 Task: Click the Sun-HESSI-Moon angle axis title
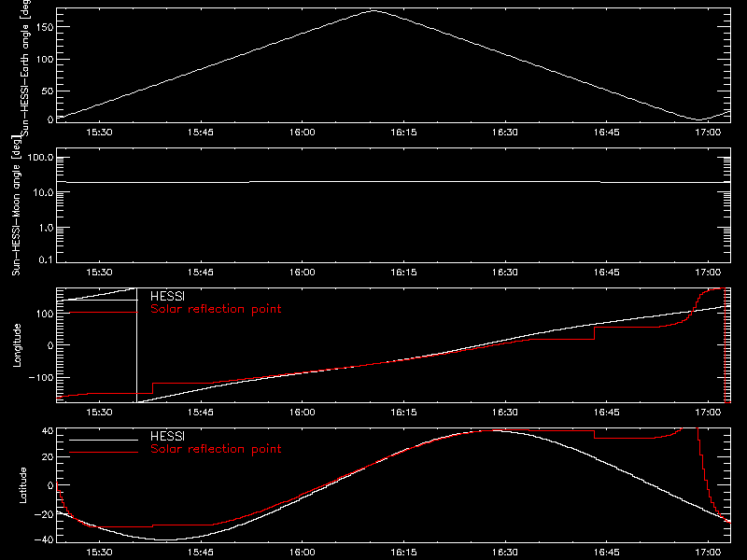tap(16, 205)
